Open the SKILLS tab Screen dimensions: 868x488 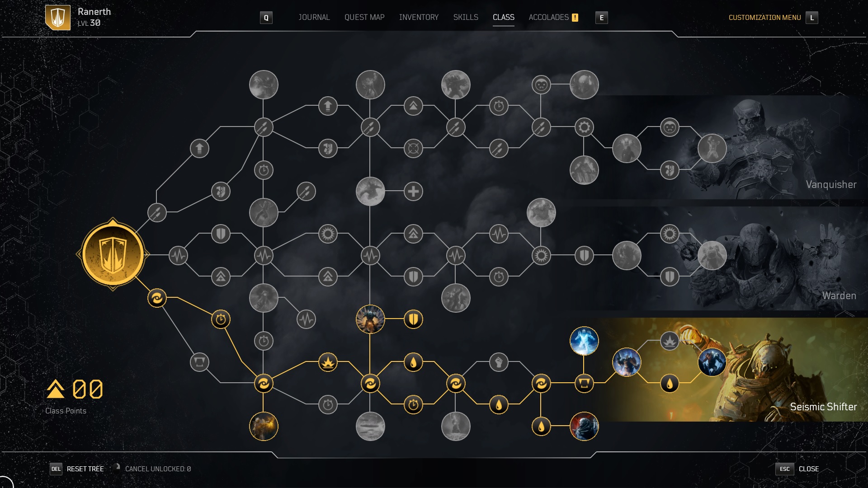(x=466, y=17)
